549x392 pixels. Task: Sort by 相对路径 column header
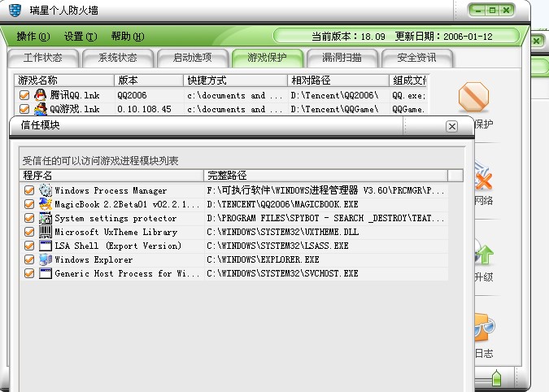click(338, 81)
